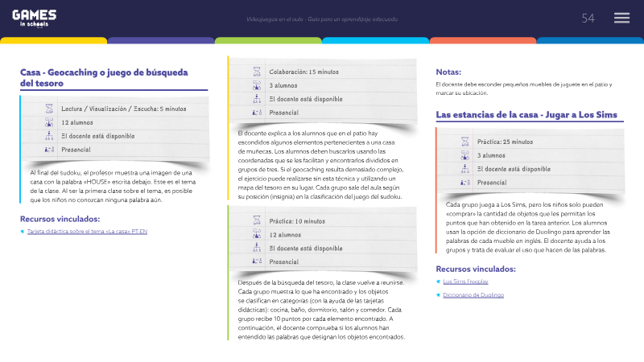Select the dark blue section tab
Viewport: 644px width, 362px height.
(x=590, y=40)
